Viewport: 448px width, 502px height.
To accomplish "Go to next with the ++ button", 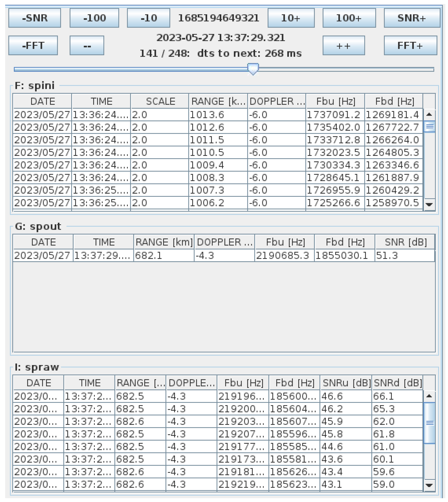I will click(344, 46).
